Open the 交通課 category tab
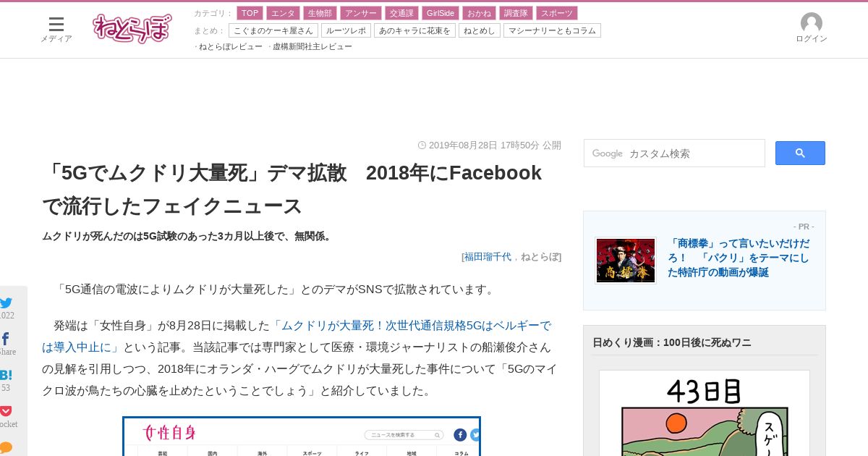Image resolution: width=868 pixels, height=456 pixels. click(401, 13)
